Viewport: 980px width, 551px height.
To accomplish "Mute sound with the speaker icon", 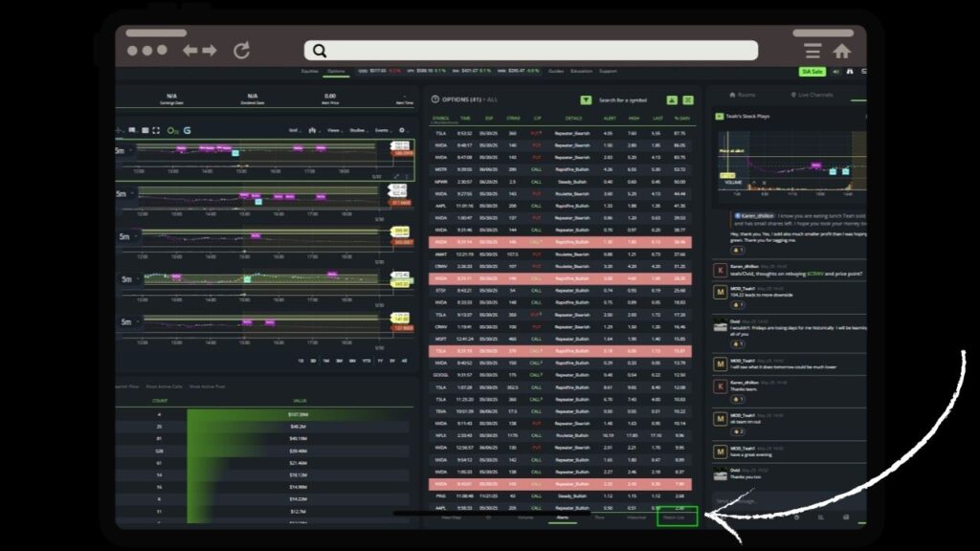I will click(x=836, y=72).
